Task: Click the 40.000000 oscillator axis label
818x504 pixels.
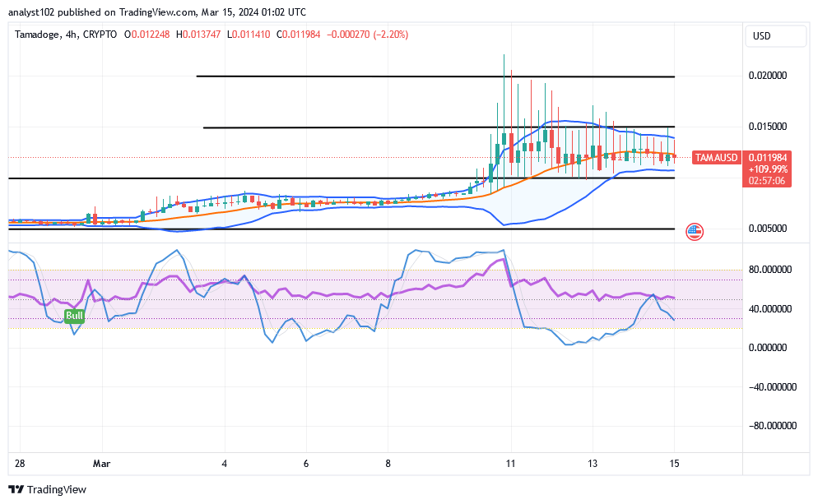Action: point(770,308)
